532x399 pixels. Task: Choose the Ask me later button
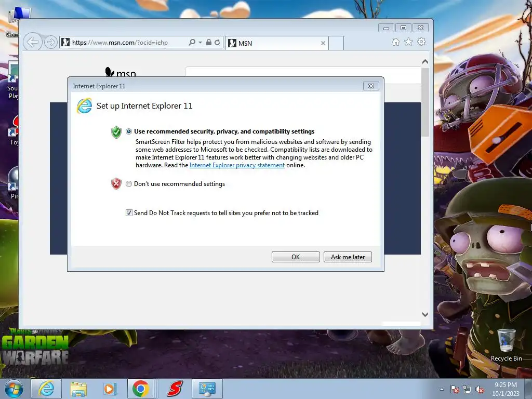click(348, 257)
